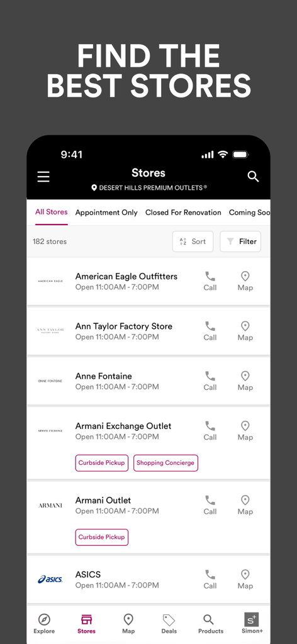
Task: Show American Eagle Outfitters on map
Action: coord(245,281)
